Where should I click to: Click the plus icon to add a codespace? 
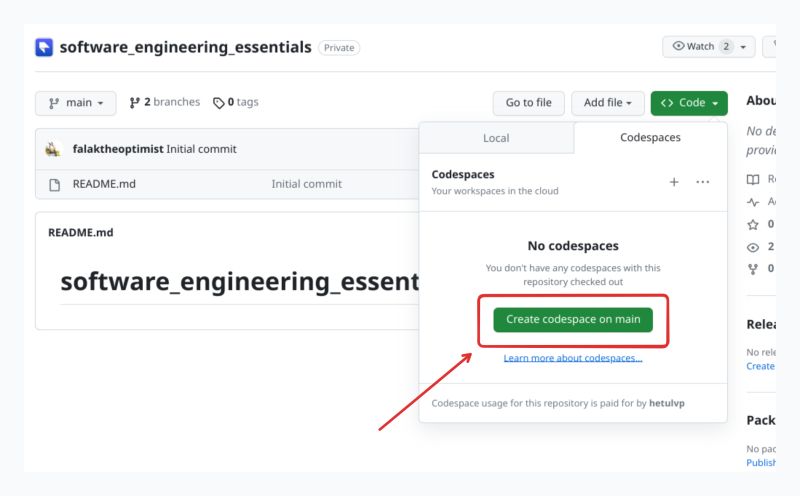[674, 182]
